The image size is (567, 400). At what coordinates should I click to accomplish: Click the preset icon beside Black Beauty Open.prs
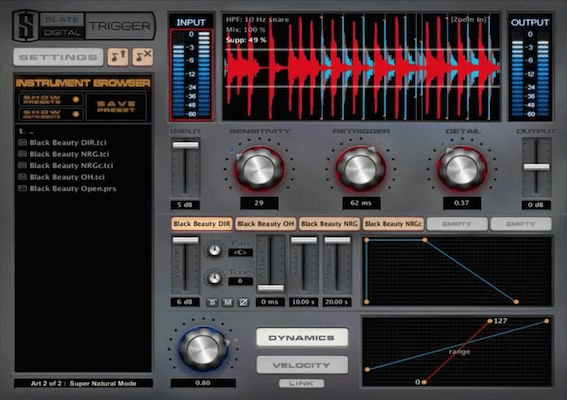pos(22,188)
